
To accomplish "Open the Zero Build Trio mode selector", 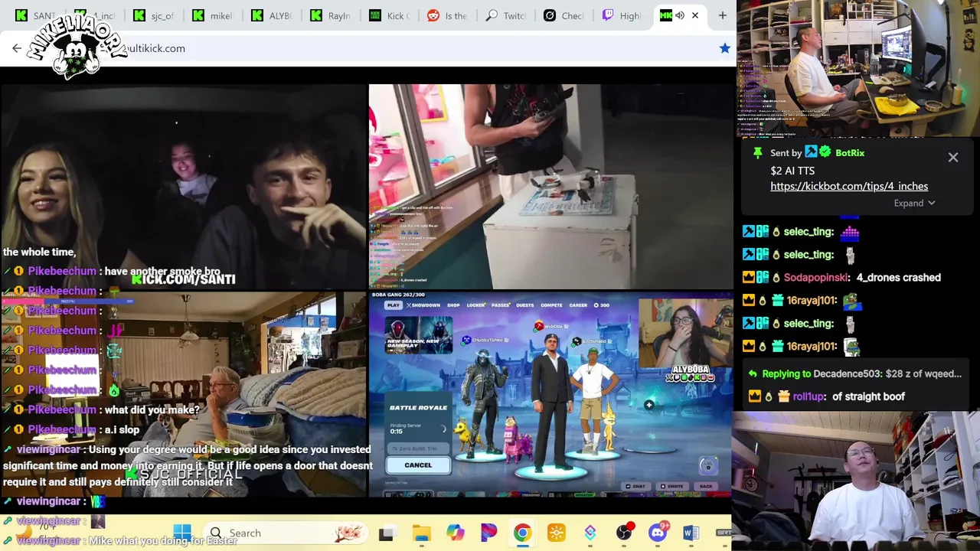I will point(418,448).
